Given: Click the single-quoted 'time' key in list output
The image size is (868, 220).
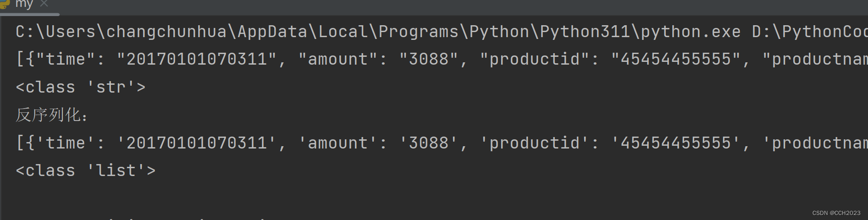Looking at the screenshot, I should coord(66,143).
